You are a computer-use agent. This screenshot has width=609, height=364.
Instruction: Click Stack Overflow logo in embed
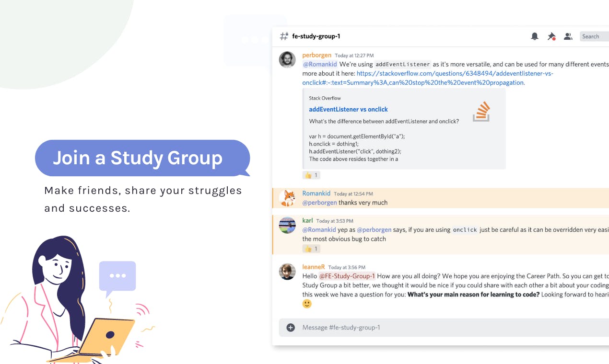tap(481, 111)
